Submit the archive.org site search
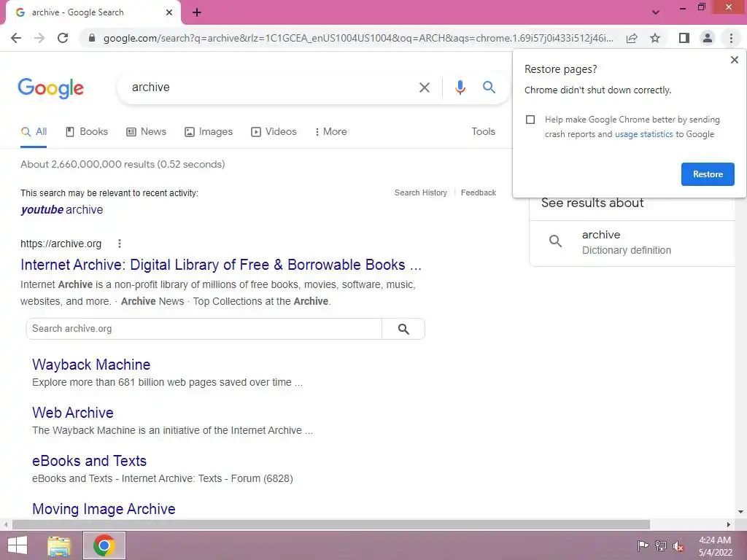 click(403, 329)
